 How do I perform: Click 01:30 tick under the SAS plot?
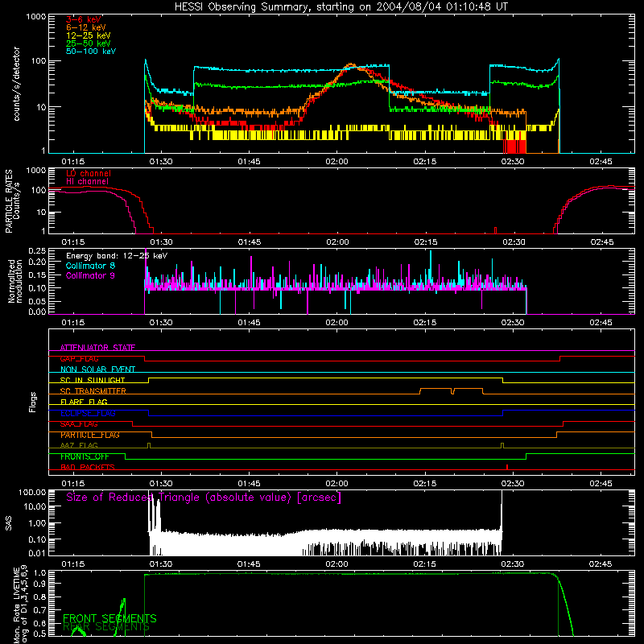161,564
